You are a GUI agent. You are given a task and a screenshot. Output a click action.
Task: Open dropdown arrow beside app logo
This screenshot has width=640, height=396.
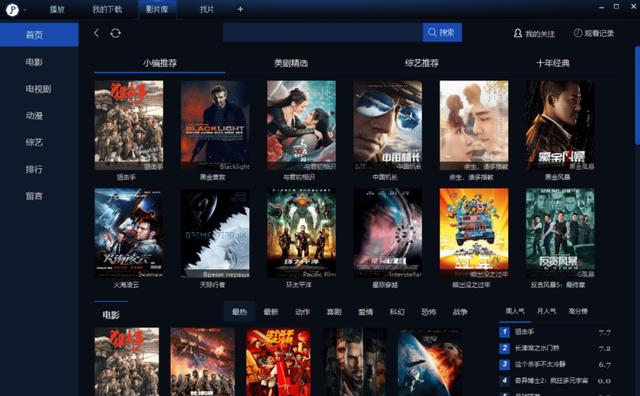coord(25,10)
